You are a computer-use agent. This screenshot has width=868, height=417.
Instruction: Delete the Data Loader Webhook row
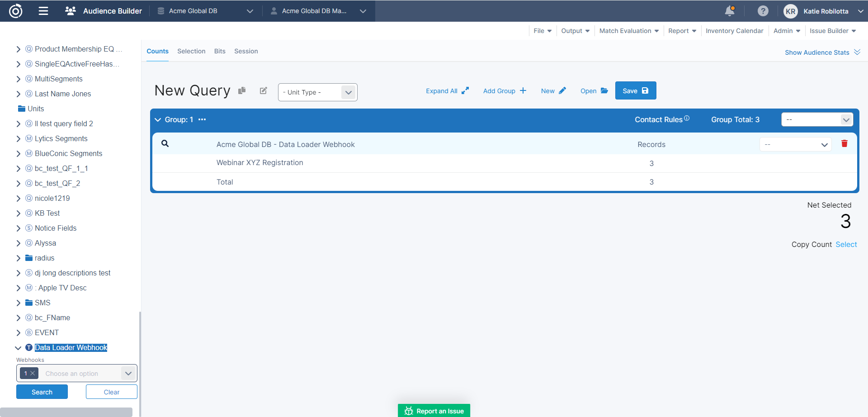tap(844, 144)
